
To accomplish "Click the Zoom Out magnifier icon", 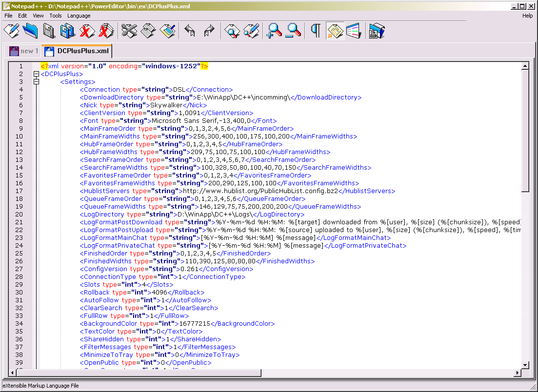I will pos(293,31).
